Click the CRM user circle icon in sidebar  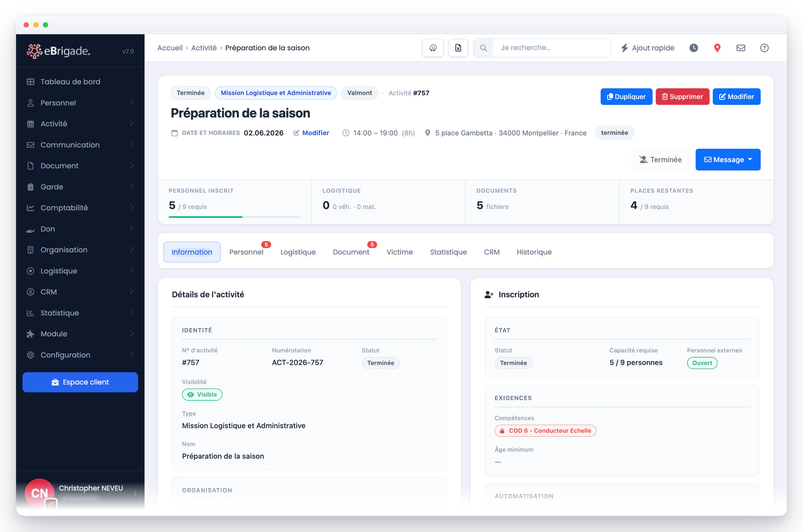[30, 292]
